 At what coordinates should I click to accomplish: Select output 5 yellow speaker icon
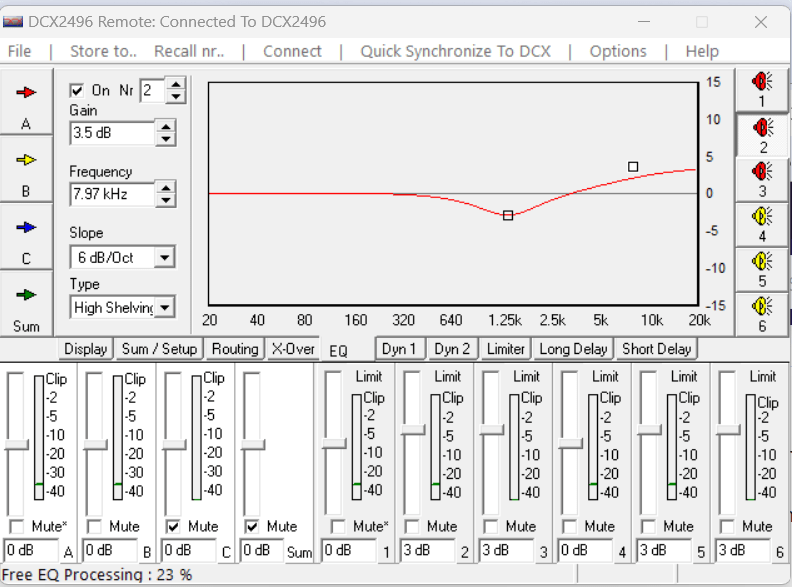click(762, 270)
